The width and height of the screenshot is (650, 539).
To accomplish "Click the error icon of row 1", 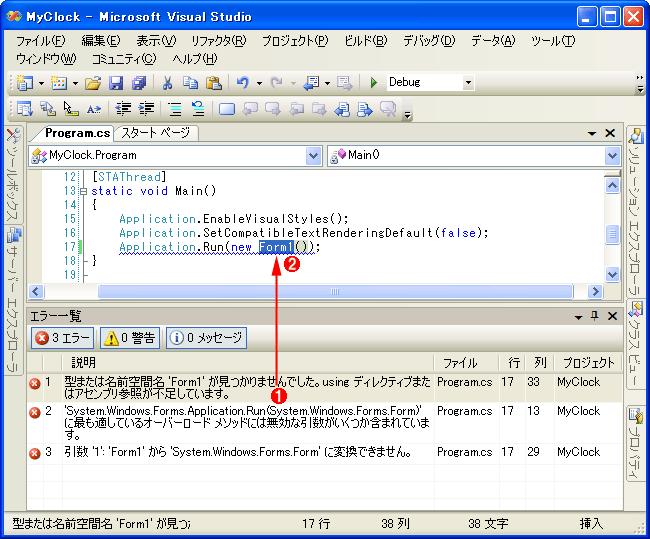I will click(x=35, y=383).
